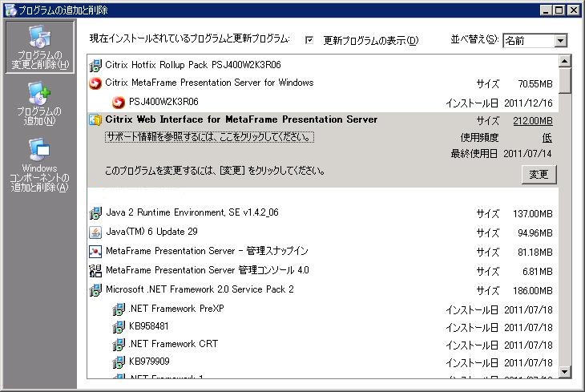The image size is (585, 392).
Task: Select the KB958481 update entry
Action: [149, 326]
